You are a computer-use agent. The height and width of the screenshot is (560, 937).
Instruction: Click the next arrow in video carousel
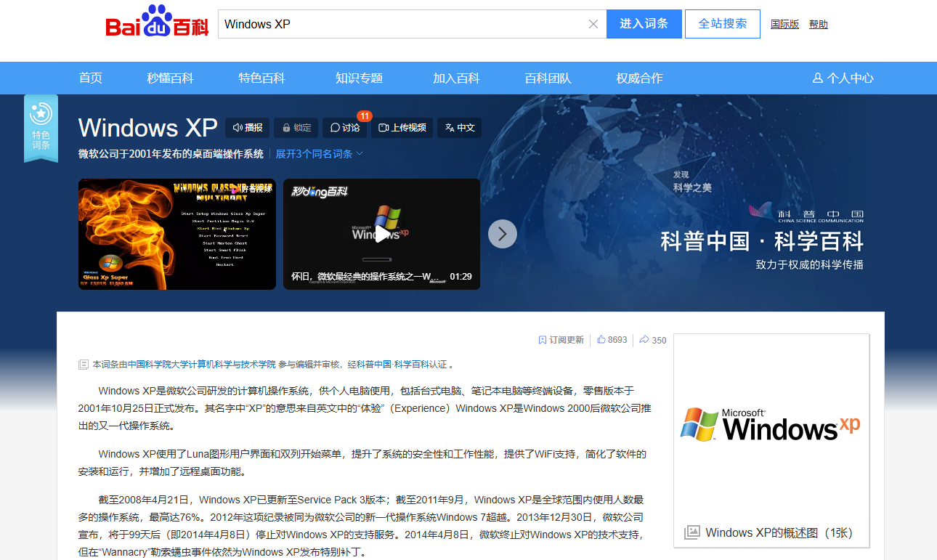click(503, 234)
